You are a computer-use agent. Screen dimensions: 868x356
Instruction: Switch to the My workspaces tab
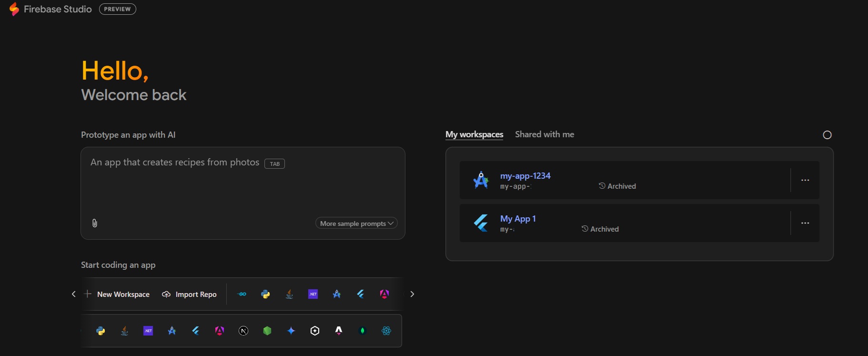pyautogui.click(x=474, y=134)
